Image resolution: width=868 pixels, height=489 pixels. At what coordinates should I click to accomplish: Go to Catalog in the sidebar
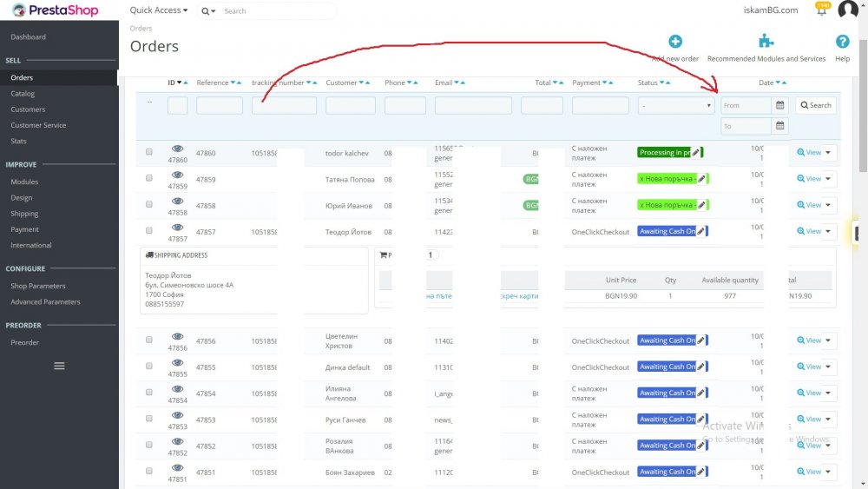pyautogui.click(x=23, y=94)
